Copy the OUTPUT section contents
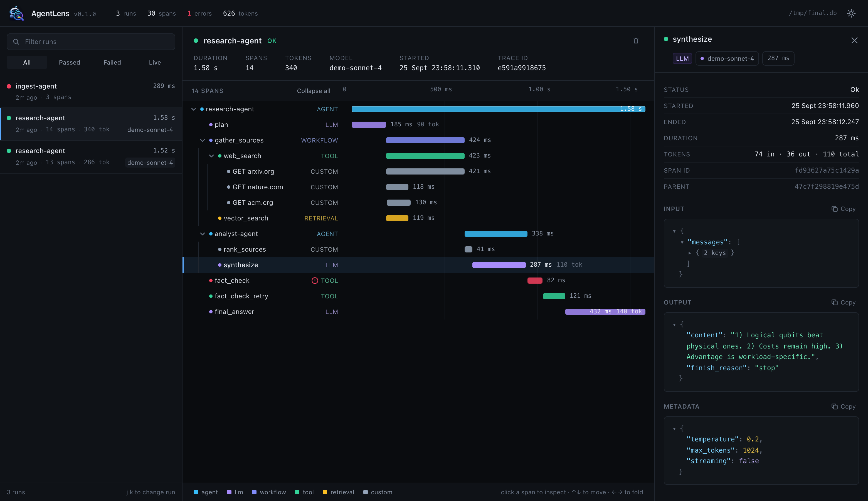This screenshot has width=868, height=501. tap(843, 303)
